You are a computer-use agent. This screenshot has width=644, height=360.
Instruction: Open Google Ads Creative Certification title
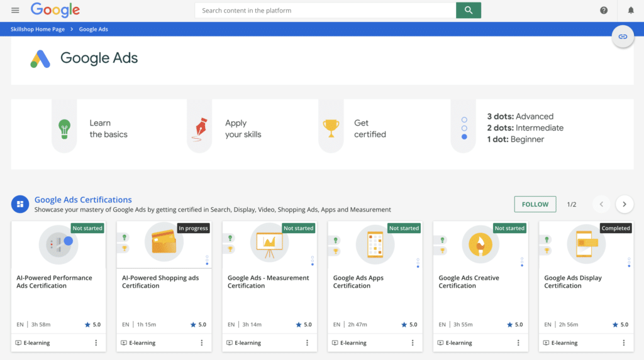(x=469, y=281)
